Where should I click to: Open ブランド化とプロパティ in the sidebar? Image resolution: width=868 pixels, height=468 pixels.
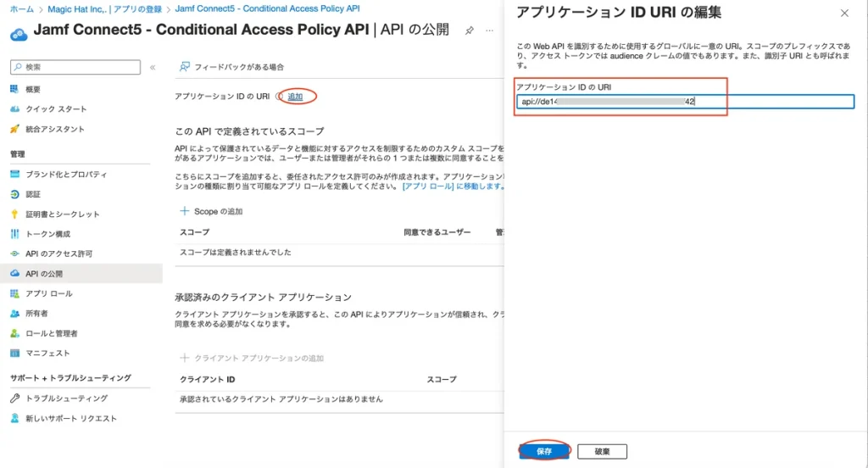(x=66, y=174)
